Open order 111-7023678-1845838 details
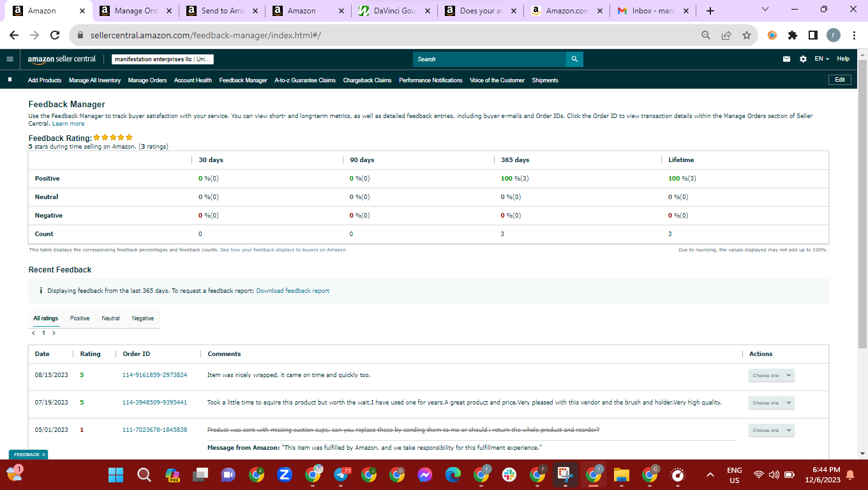The image size is (868, 490). click(x=154, y=430)
